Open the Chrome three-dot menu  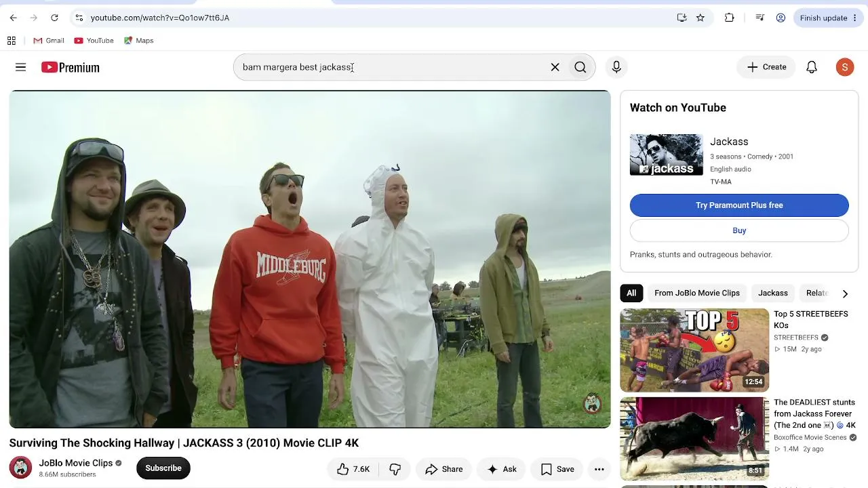point(854,18)
